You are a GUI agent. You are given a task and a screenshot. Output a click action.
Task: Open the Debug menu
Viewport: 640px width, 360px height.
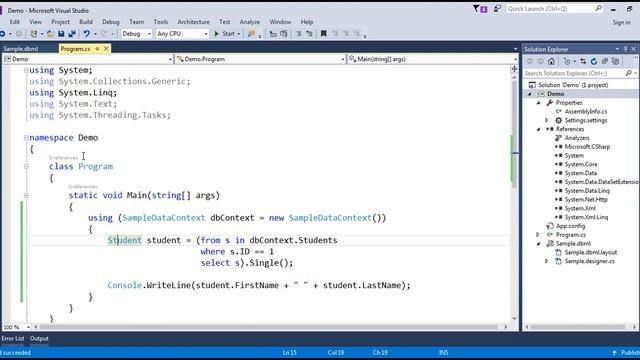point(111,22)
